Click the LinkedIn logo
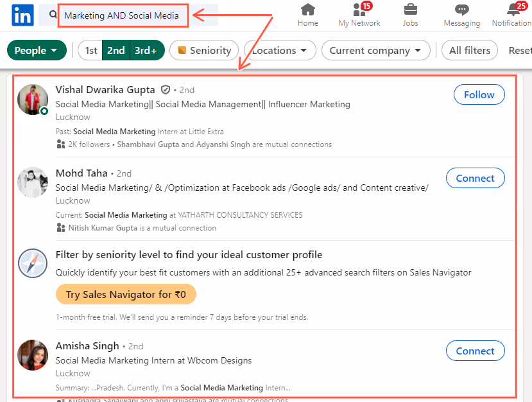 click(x=22, y=15)
